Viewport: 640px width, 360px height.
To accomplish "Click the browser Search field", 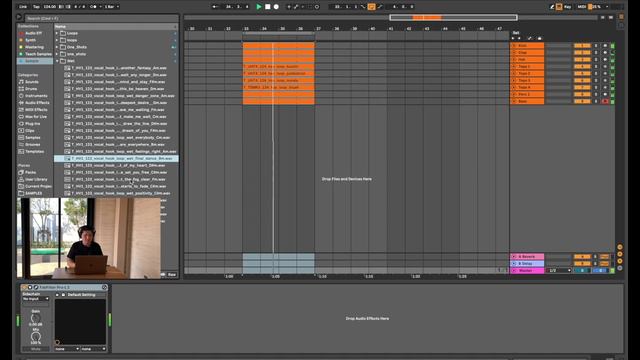I will (101, 18).
